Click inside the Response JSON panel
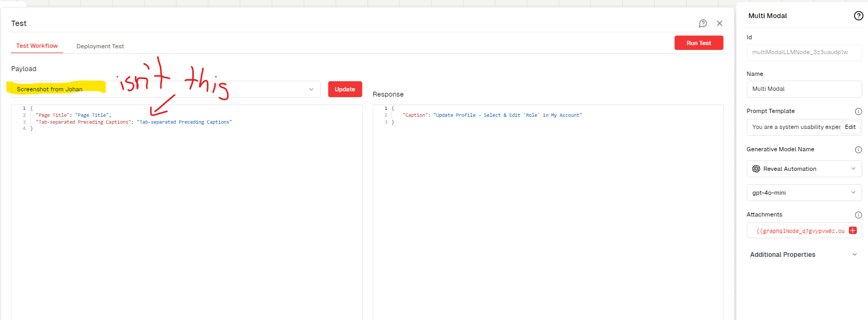The image size is (868, 320). pyautogui.click(x=547, y=212)
